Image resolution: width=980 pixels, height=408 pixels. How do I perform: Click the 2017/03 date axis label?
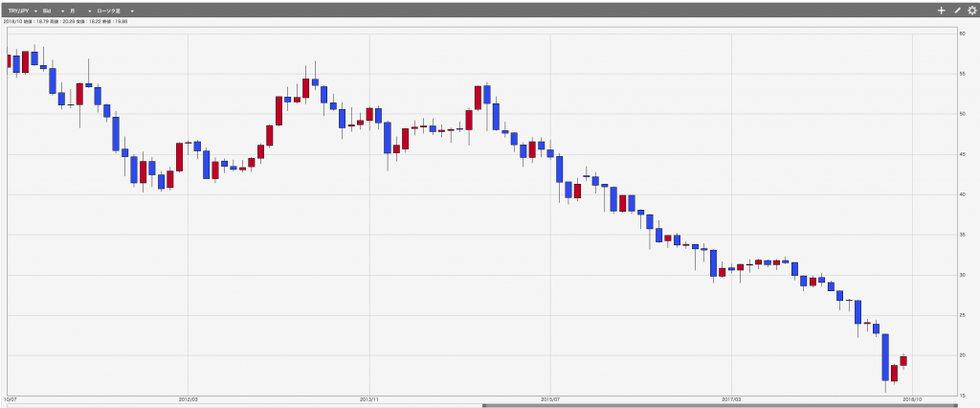point(731,398)
